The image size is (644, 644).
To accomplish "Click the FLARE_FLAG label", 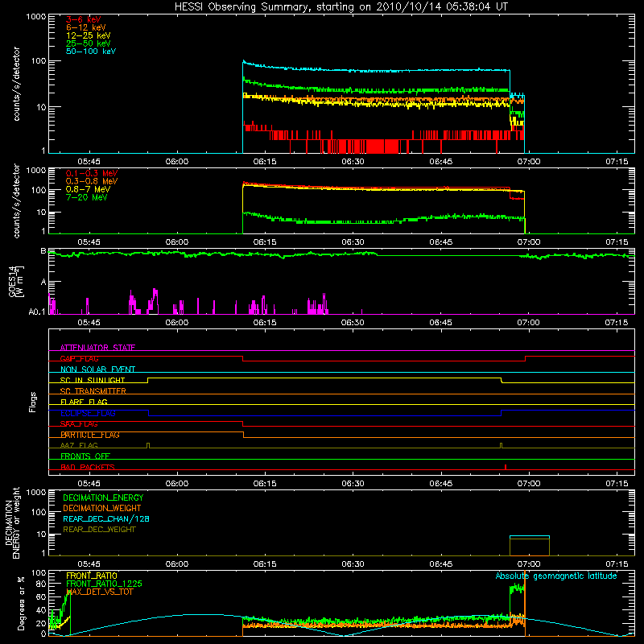I will pyautogui.click(x=84, y=402).
